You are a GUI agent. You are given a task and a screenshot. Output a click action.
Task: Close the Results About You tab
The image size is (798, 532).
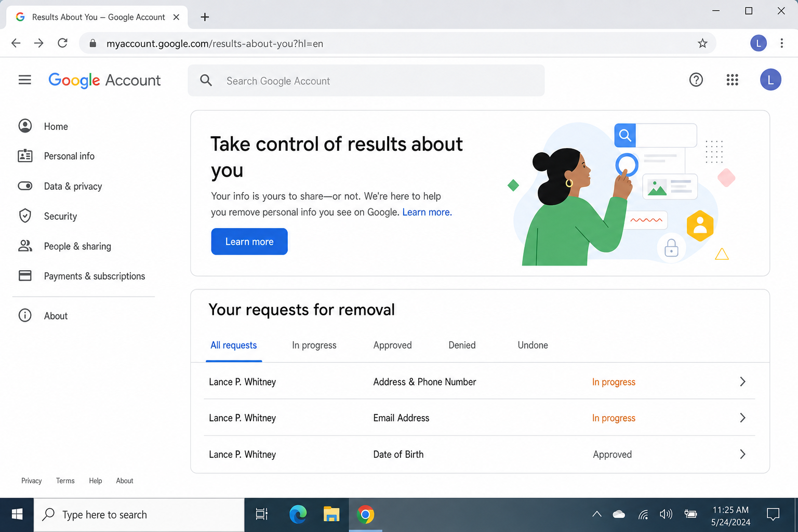tap(176, 17)
